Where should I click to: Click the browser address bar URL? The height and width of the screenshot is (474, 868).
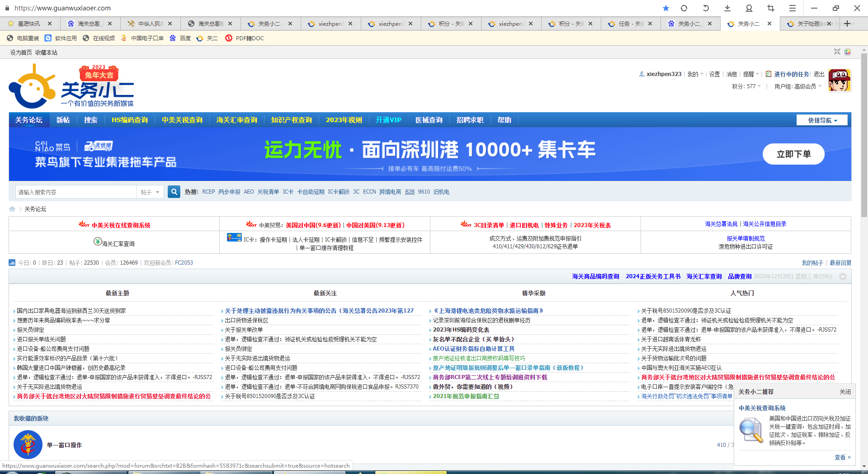(62, 8)
